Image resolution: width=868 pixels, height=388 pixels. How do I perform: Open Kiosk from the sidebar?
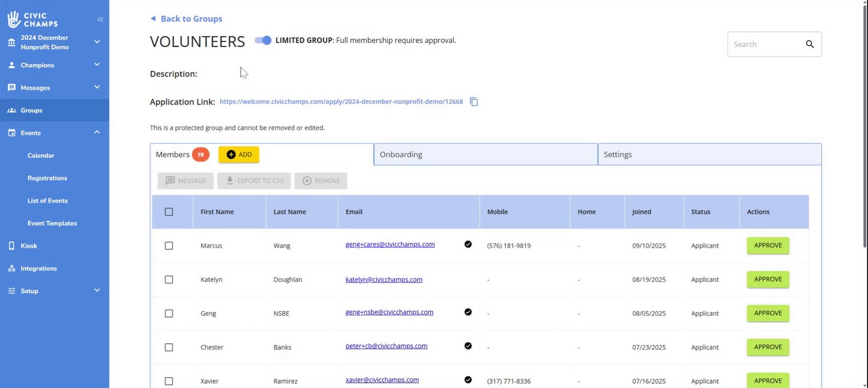click(x=29, y=246)
